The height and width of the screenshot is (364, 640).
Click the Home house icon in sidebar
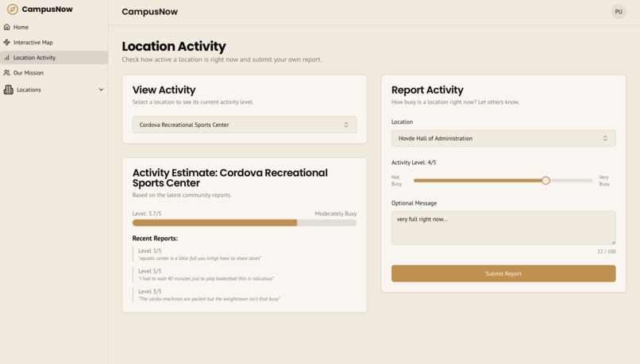(6, 27)
